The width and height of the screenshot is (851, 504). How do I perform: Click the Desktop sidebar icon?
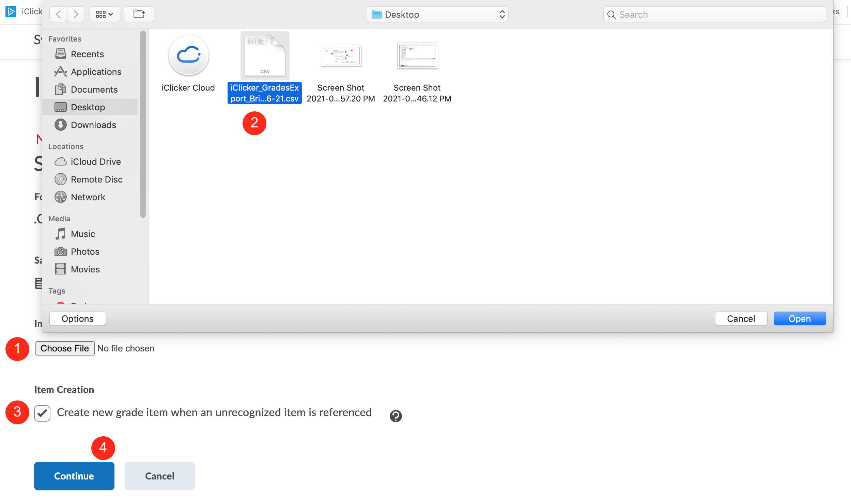coord(61,107)
